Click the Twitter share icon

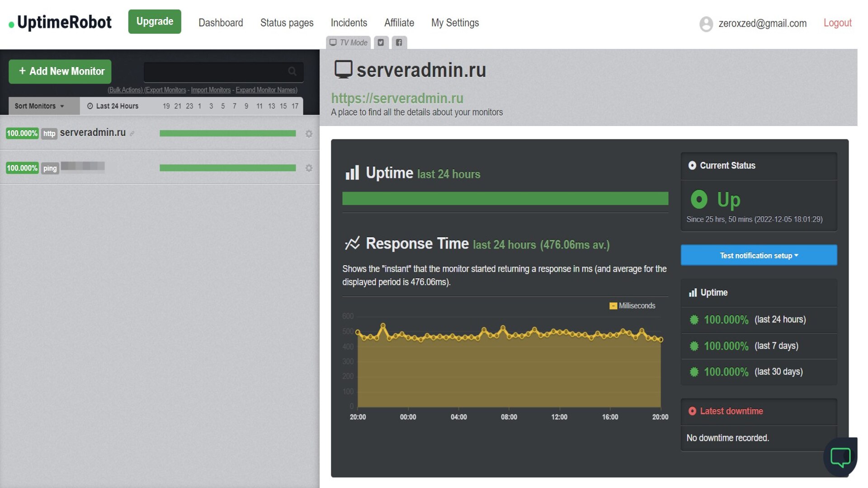click(381, 42)
